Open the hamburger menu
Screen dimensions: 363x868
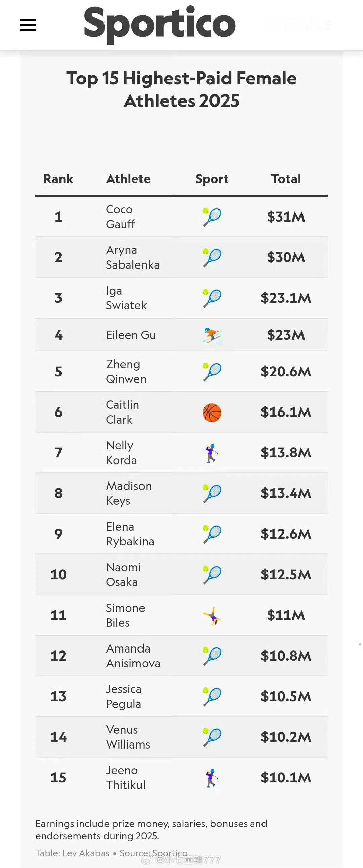point(28,25)
